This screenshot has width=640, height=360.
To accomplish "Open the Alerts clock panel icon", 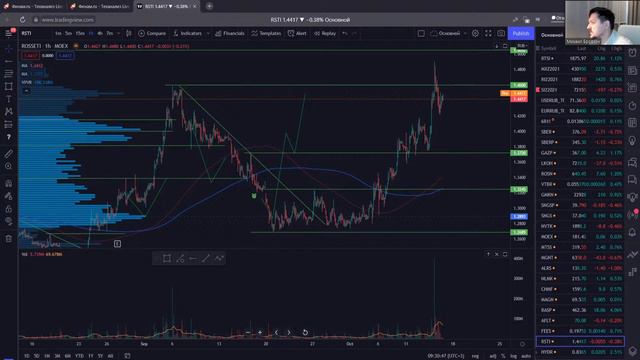I will coord(632,53).
